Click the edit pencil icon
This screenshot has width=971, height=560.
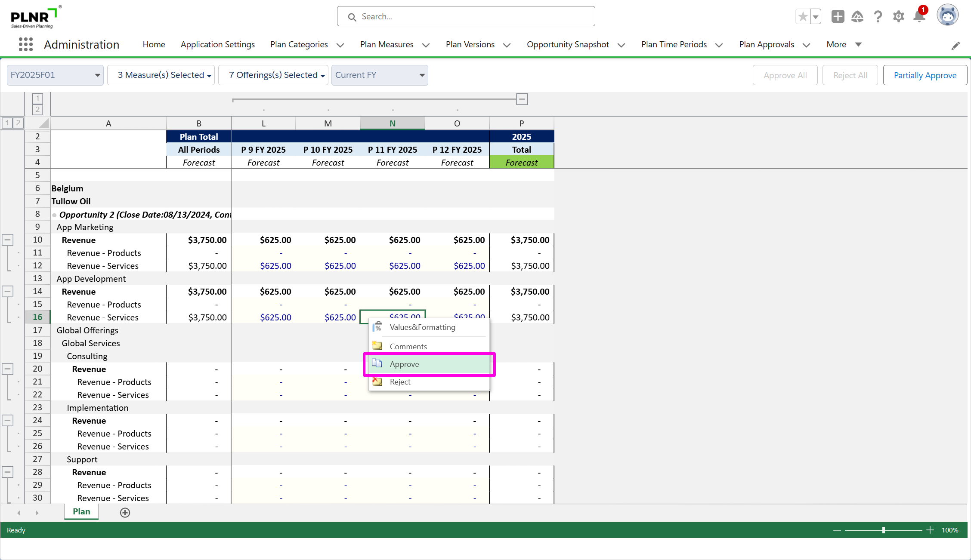(x=956, y=46)
